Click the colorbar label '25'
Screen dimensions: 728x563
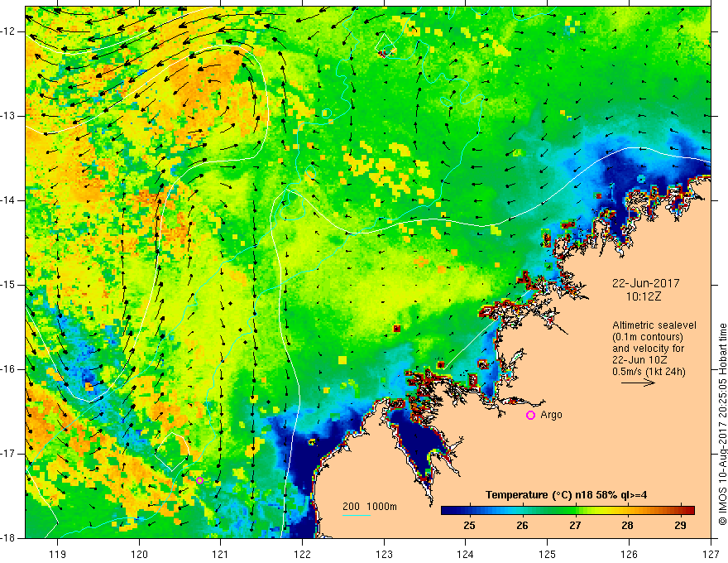tap(469, 526)
